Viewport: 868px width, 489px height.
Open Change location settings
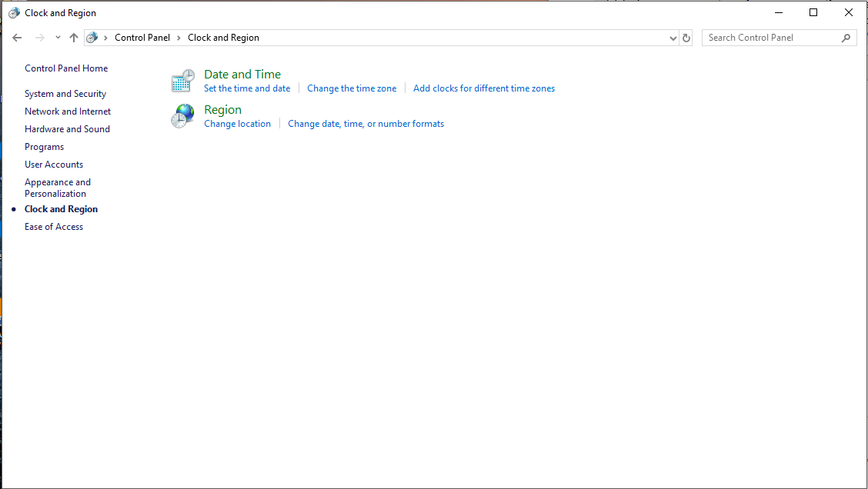(x=237, y=123)
